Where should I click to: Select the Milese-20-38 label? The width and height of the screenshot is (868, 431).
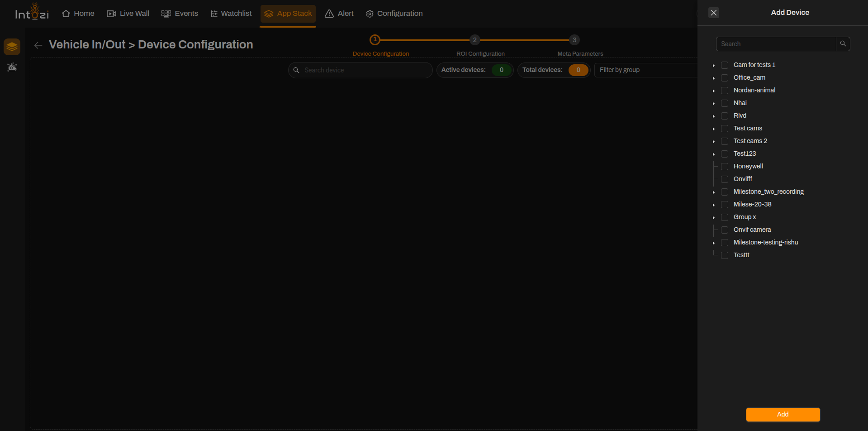tap(753, 204)
